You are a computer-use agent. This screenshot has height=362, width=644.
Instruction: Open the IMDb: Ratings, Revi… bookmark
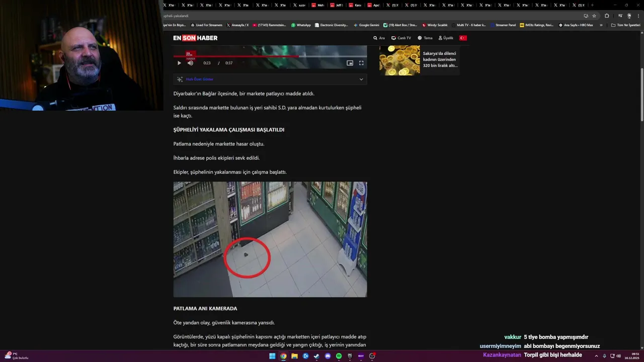click(537, 25)
